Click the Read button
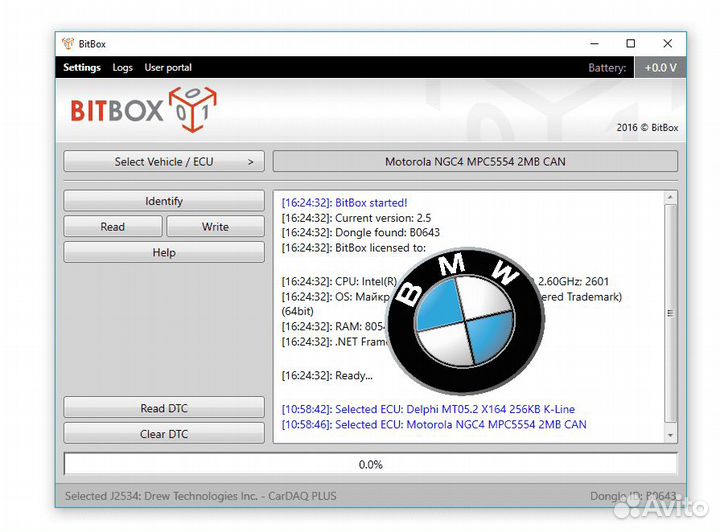The height and width of the screenshot is (532, 720). pyautogui.click(x=112, y=227)
